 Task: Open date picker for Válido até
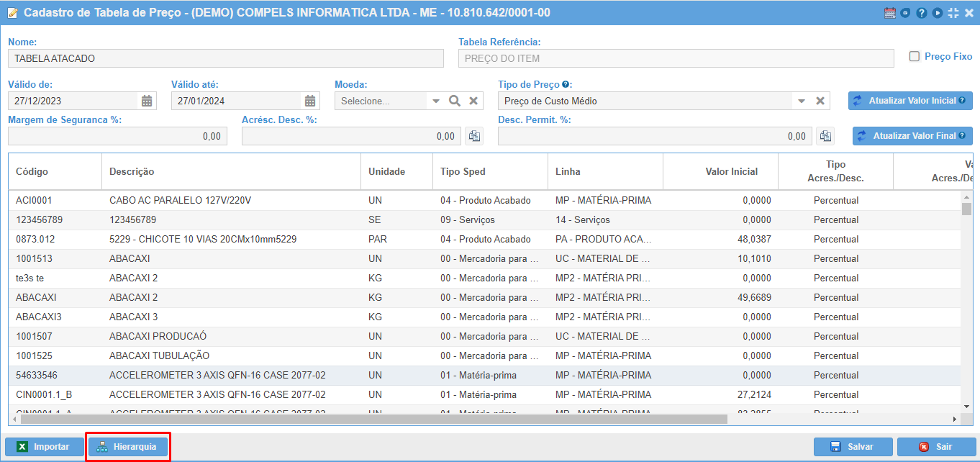coord(310,101)
